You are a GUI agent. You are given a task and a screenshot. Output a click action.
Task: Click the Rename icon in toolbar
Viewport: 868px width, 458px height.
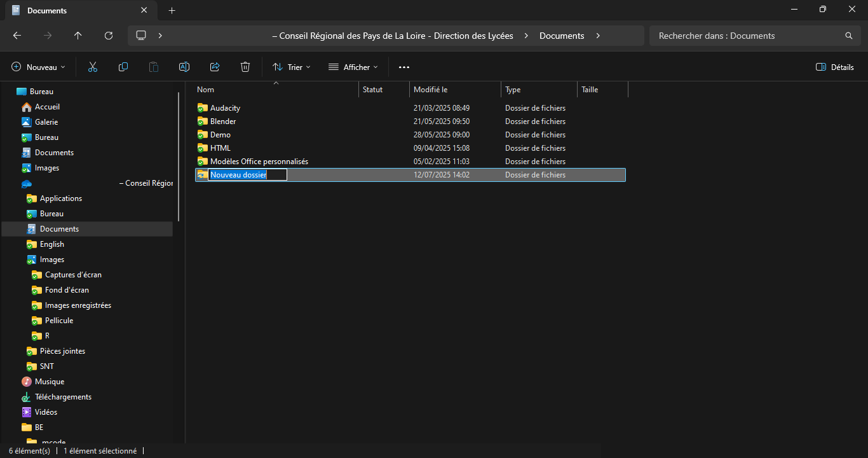coord(184,67)
